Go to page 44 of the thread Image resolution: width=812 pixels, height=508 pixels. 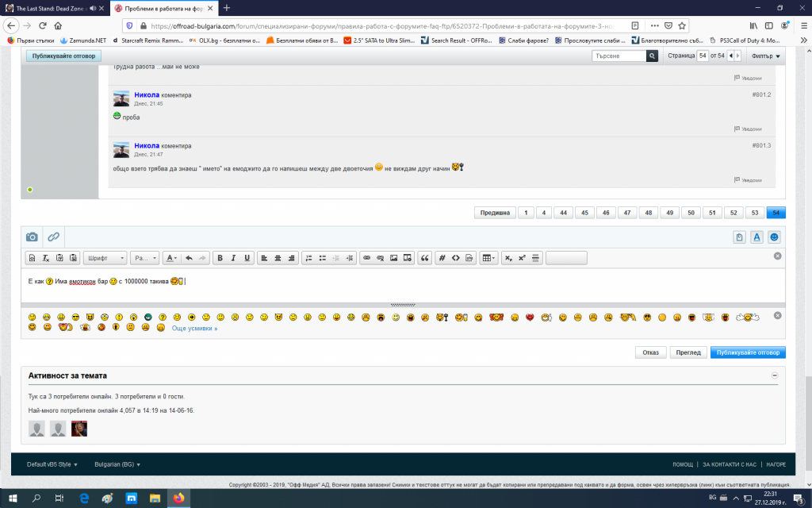point(563,213)
